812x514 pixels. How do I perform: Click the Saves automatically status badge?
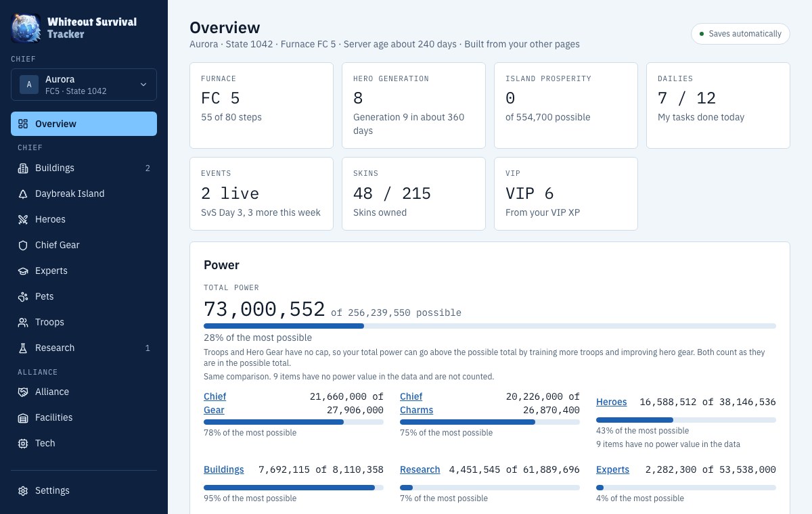[740, 34]
